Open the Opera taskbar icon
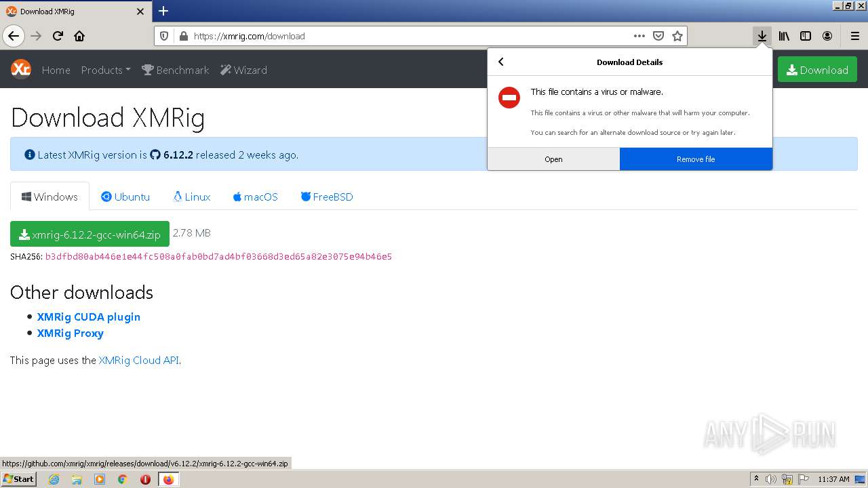This screenshot has height=488, width=868. (x=145, y=479)
